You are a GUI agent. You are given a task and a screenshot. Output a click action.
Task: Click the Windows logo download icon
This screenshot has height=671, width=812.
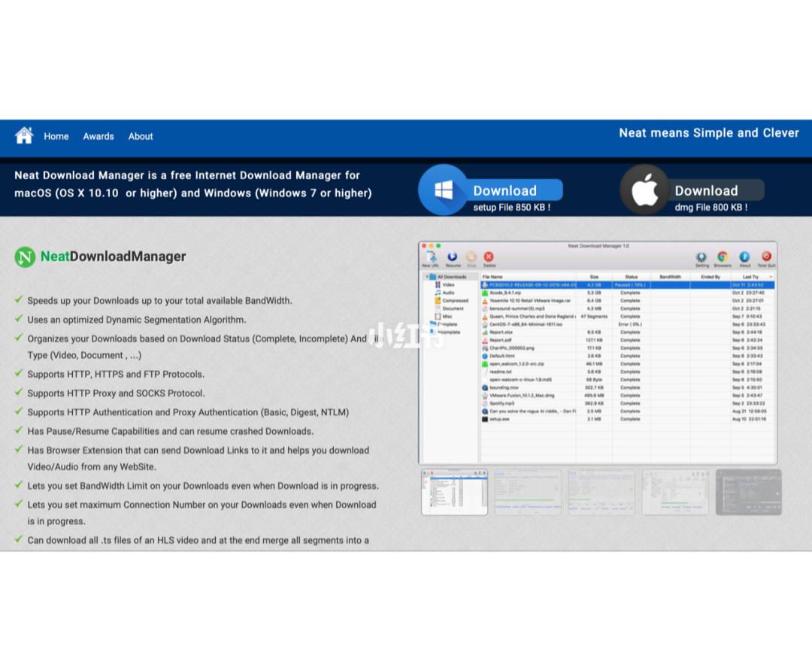coord(444,190)
